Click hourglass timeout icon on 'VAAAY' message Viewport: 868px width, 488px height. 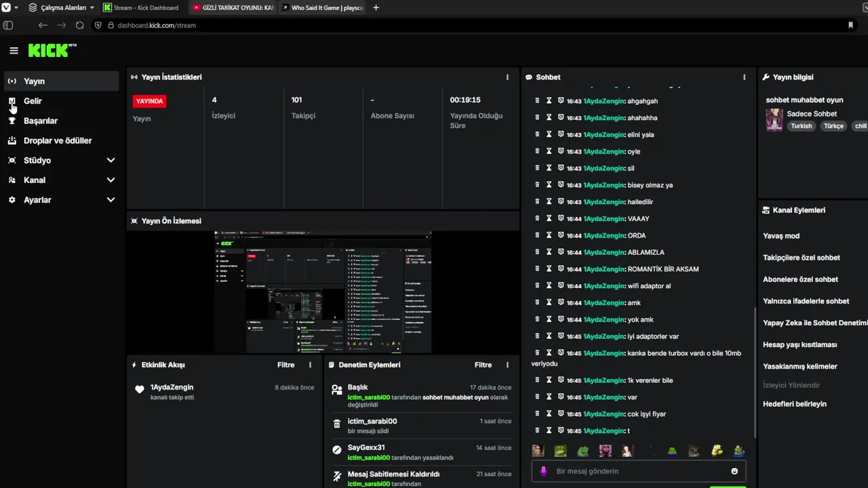click(x=549, y=218)
